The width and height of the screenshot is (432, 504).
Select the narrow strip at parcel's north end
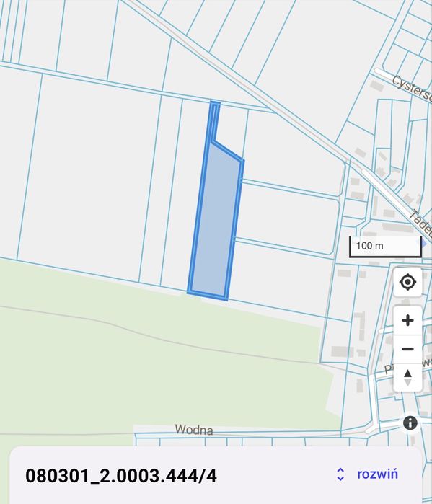click(215, 122)
